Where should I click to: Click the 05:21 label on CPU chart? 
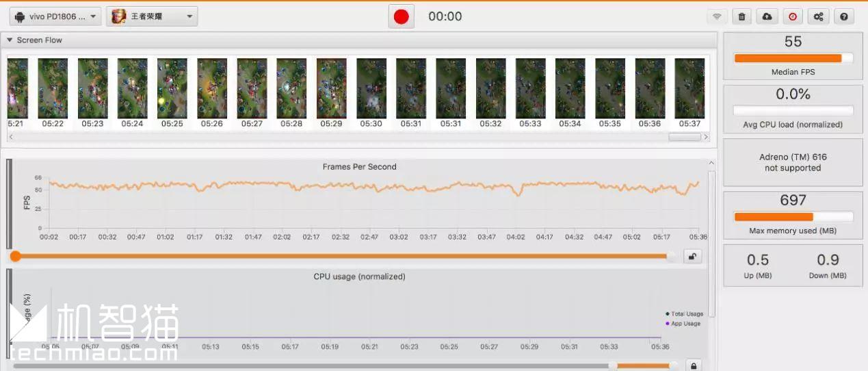point(369,346)
